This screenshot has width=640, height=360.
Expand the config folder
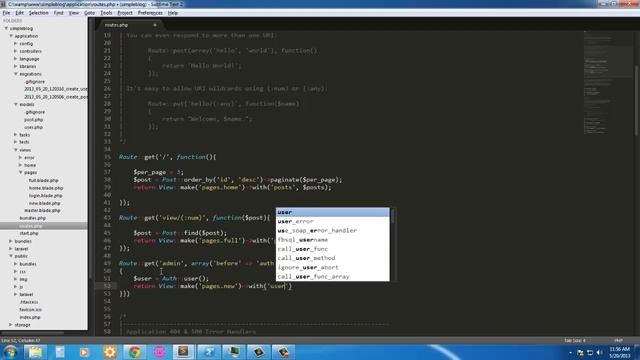coord(16,43)
